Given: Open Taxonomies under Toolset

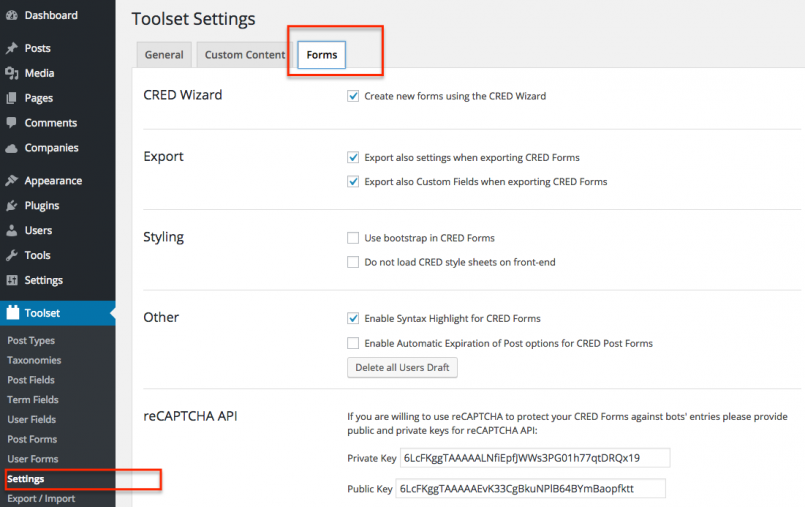Looking at the screenshot, I should 34,360.
